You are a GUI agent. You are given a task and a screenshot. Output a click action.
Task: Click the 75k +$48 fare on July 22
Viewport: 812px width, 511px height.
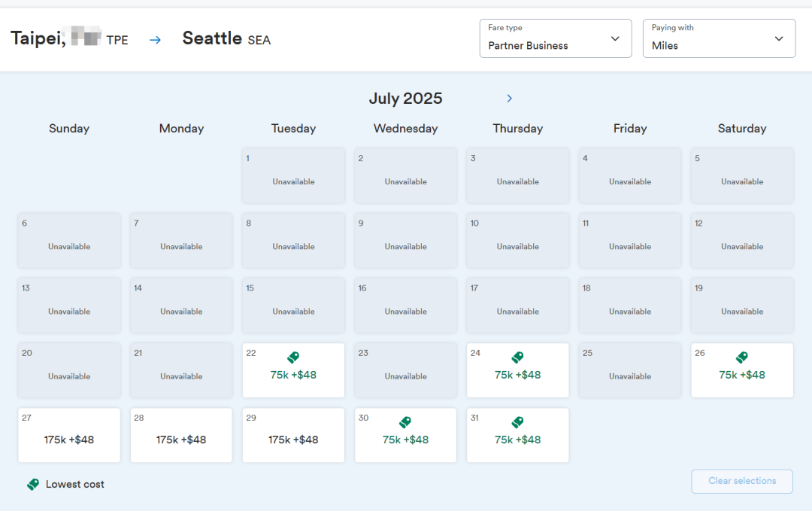pos(293,375)
